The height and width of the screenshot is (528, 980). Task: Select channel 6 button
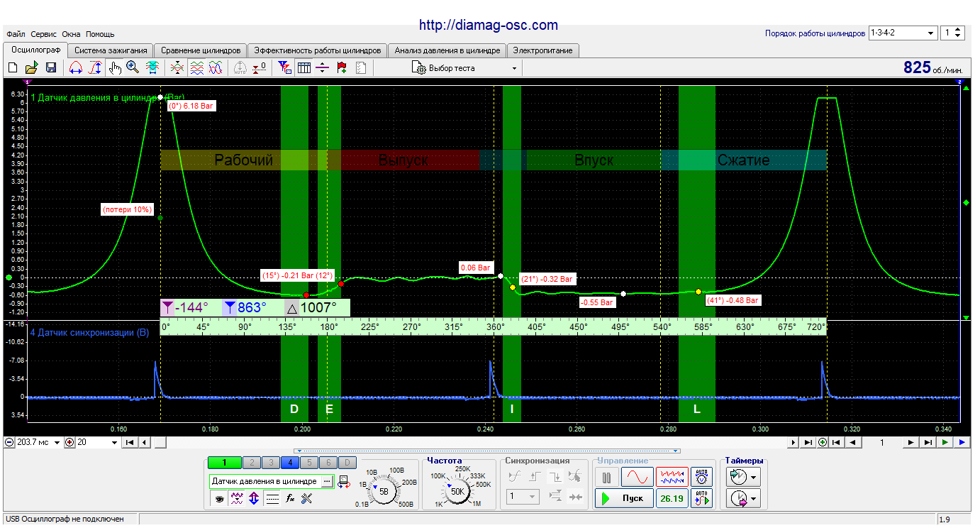coord(328,463)
